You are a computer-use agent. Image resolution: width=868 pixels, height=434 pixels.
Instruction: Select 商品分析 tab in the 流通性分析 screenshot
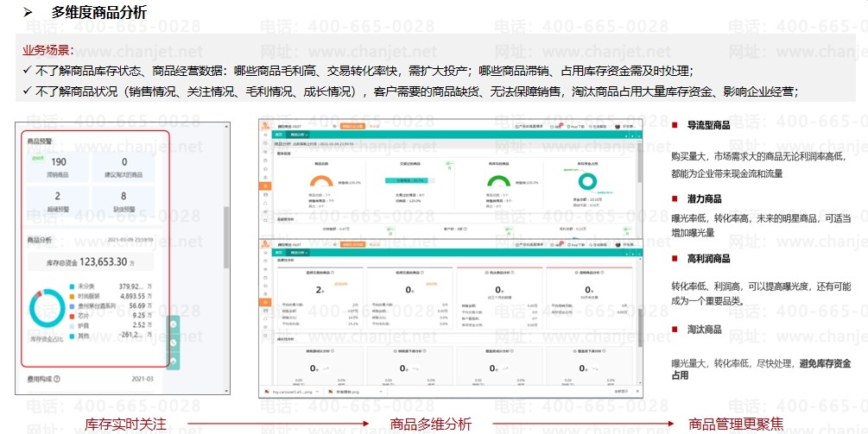coord(298,252)
